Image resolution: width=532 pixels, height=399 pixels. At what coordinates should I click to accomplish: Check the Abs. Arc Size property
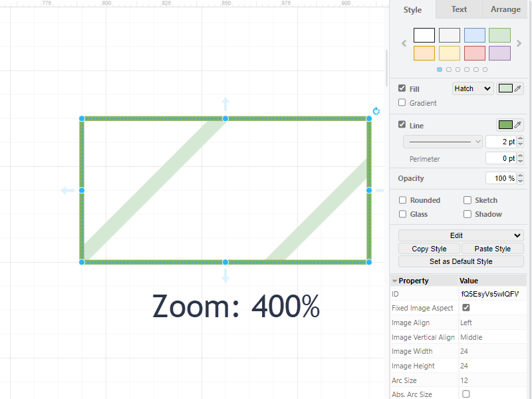click(466, 394)
